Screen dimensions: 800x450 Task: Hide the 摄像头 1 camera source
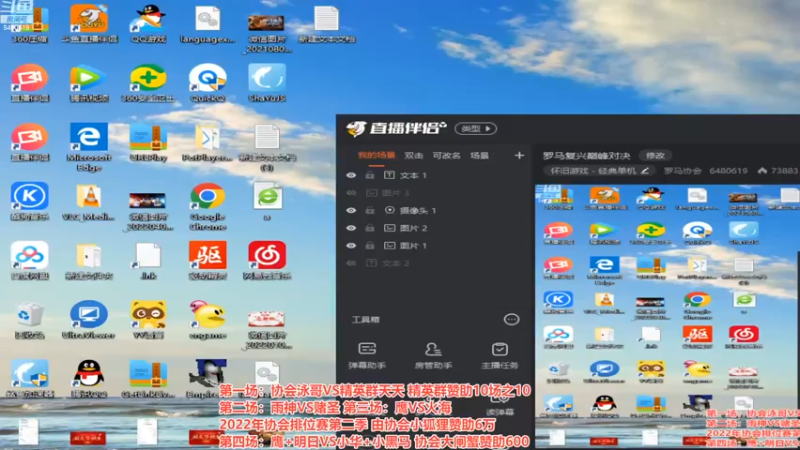pyautogui.click(x=351, y=210)
